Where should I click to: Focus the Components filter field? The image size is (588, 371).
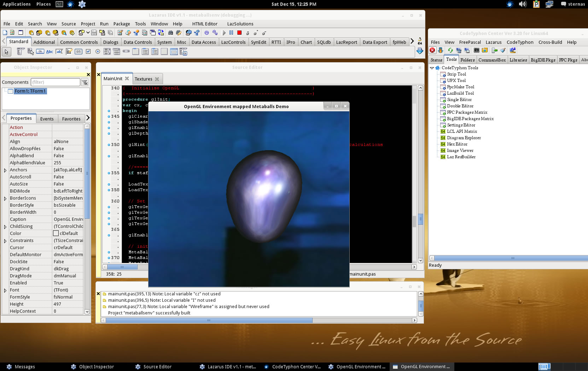[56, 82]
